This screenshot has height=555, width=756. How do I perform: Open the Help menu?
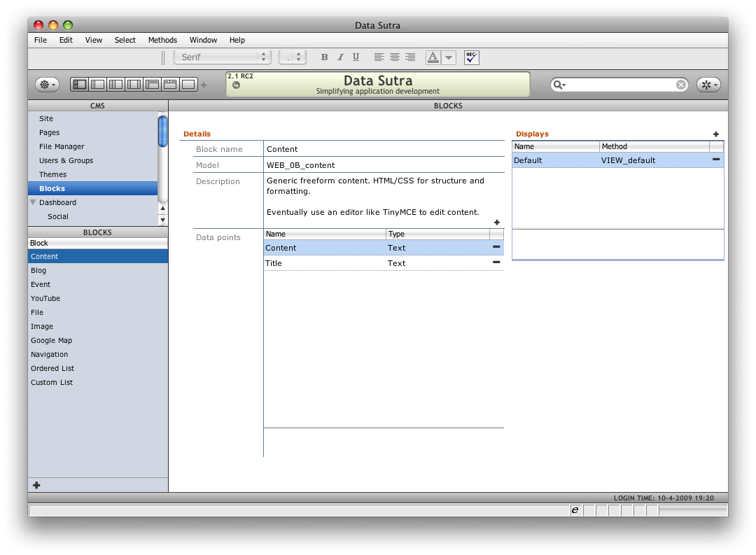[237, 40]
